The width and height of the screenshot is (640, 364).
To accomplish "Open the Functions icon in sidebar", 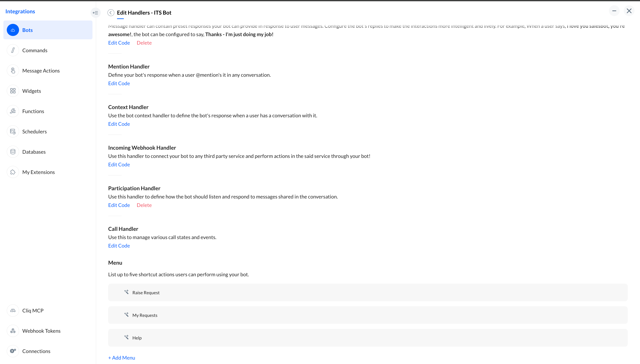I will coord(13,111).
